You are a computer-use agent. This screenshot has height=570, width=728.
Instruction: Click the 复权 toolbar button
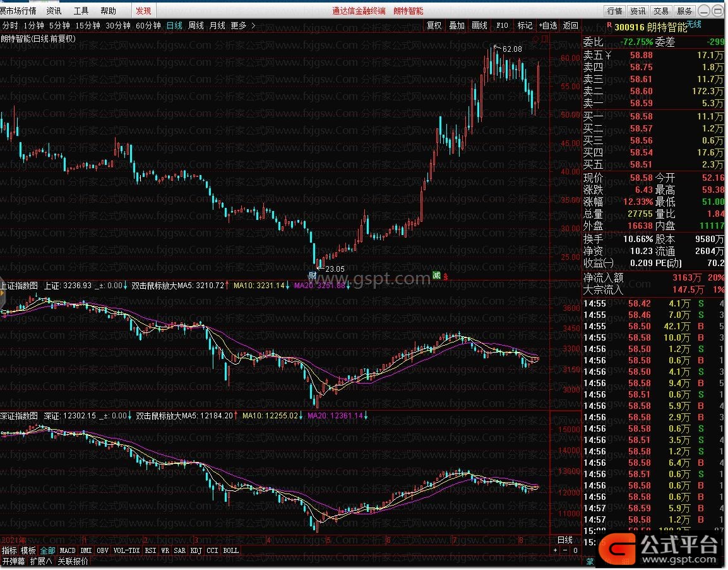click(434, 25)
